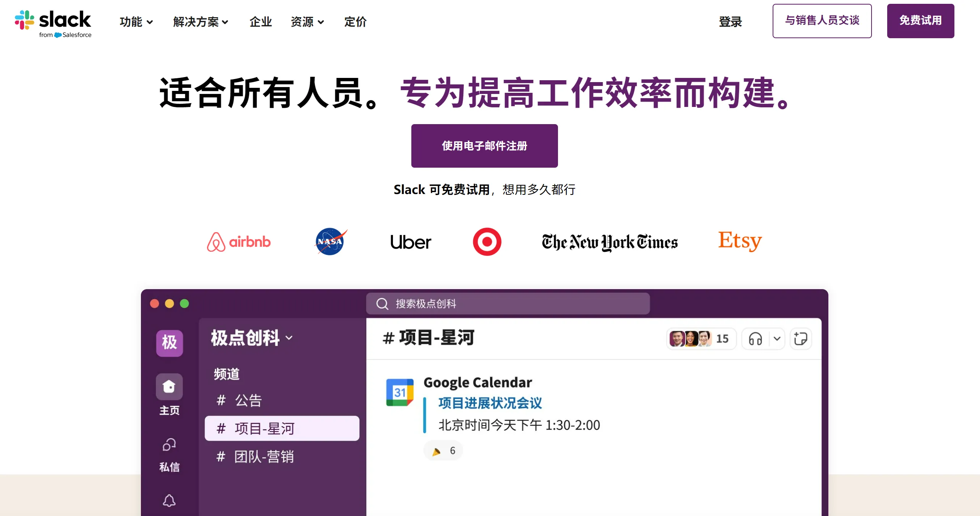Click the NASA logo
Image resolution: width=980 pixels, height=516 pixels.
[331, 241]
